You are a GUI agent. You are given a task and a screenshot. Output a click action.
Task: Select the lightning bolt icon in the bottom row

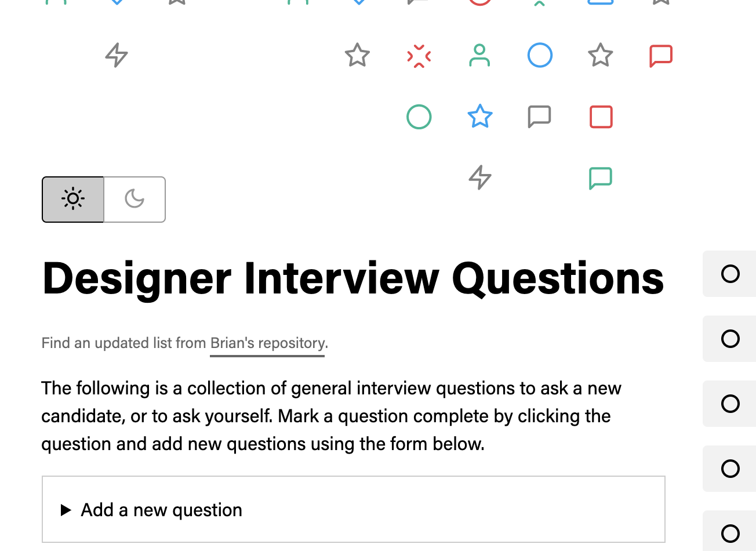[479, 178]
